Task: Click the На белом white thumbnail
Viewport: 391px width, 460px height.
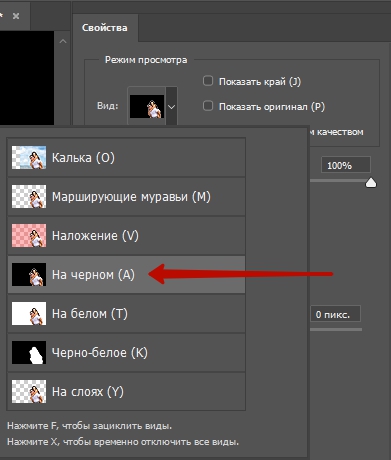Action: point(29,314)
